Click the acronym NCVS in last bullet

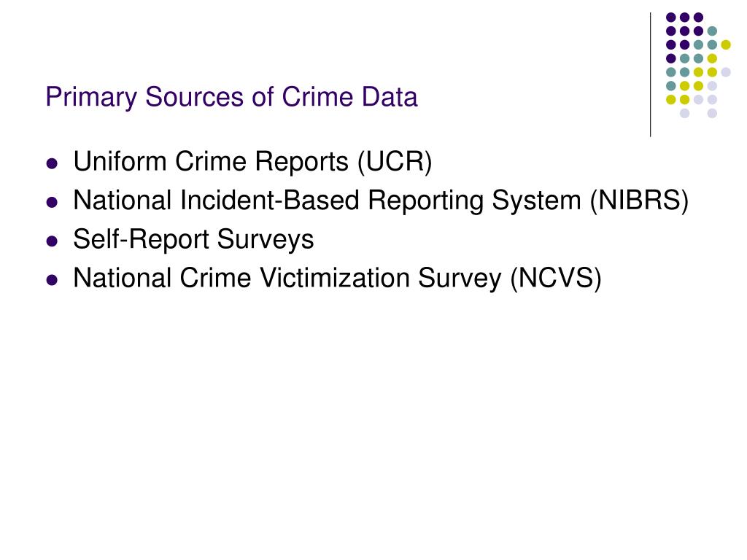[555, 277]
